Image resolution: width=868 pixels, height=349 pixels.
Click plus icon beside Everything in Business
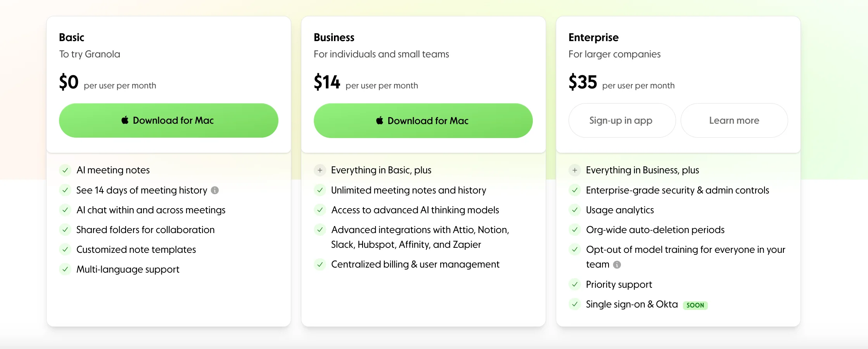[575, 170]
